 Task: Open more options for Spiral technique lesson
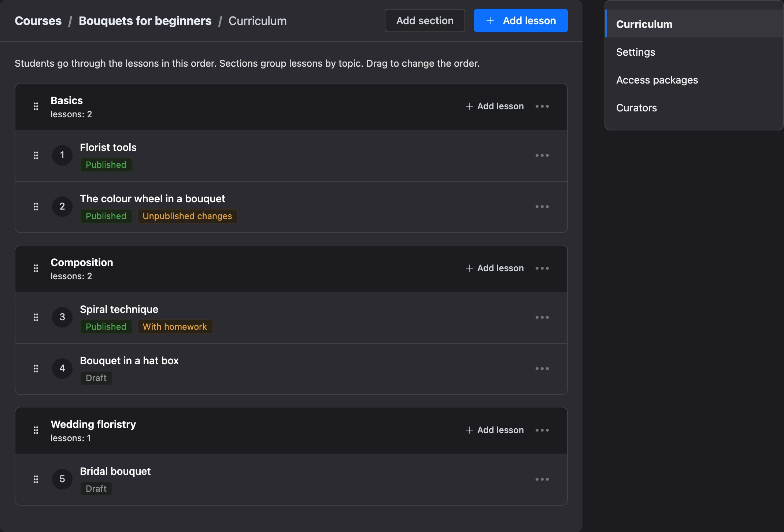tap(542, 317)
